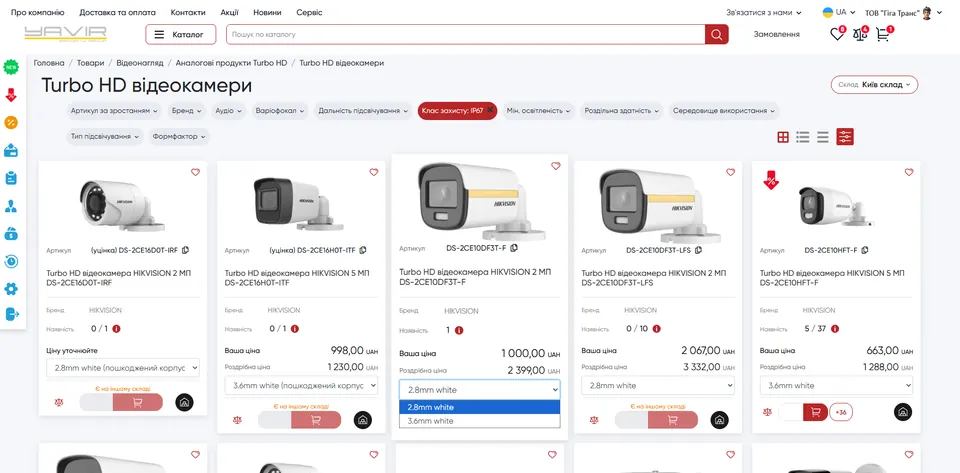Favorite the DS-2CE10HFT-F camera heart
Image resolution: width=960 pixels, height=473 pixels.
(909, 173)
